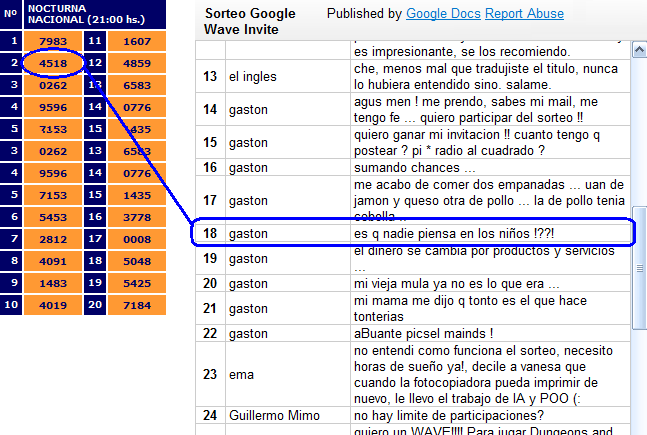
Task: Select the Sorteo Google Wave Invite title
Action: [x=250, y=21]
